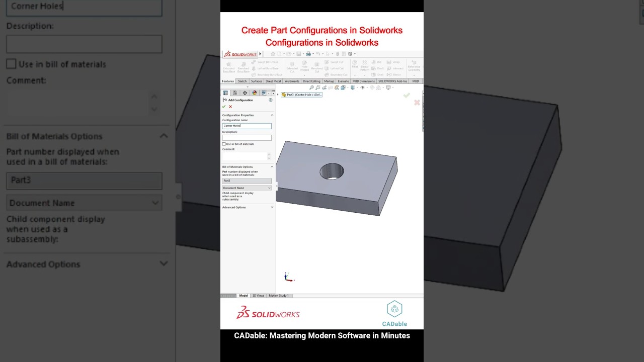Click the Select cursor tool icon
Image resolution: width=644 pixels, height=362 pixels.
click(328, 54)
